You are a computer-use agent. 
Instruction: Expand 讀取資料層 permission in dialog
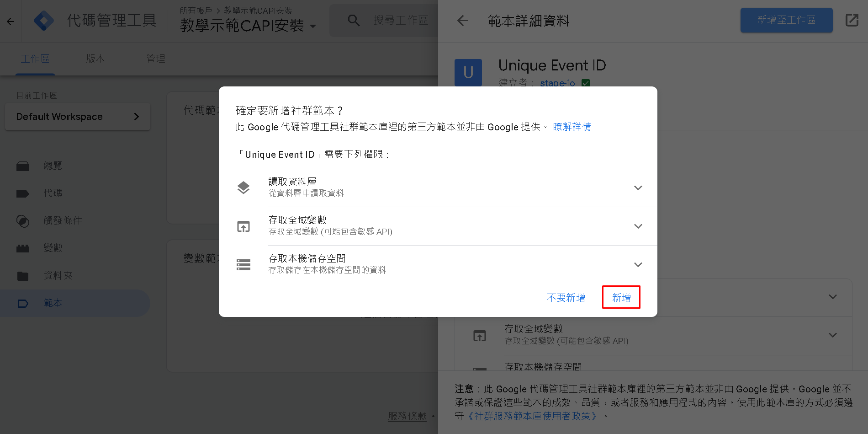(638, 188)
